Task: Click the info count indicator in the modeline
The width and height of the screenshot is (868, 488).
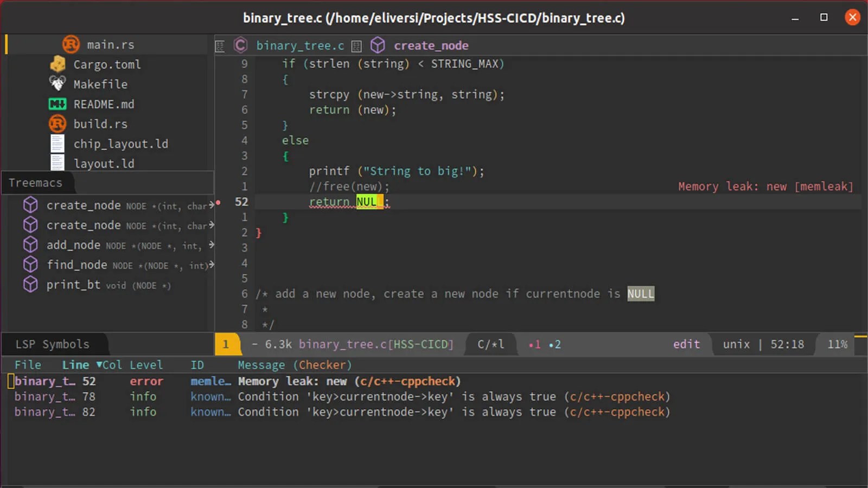Action: coord(554,344)
